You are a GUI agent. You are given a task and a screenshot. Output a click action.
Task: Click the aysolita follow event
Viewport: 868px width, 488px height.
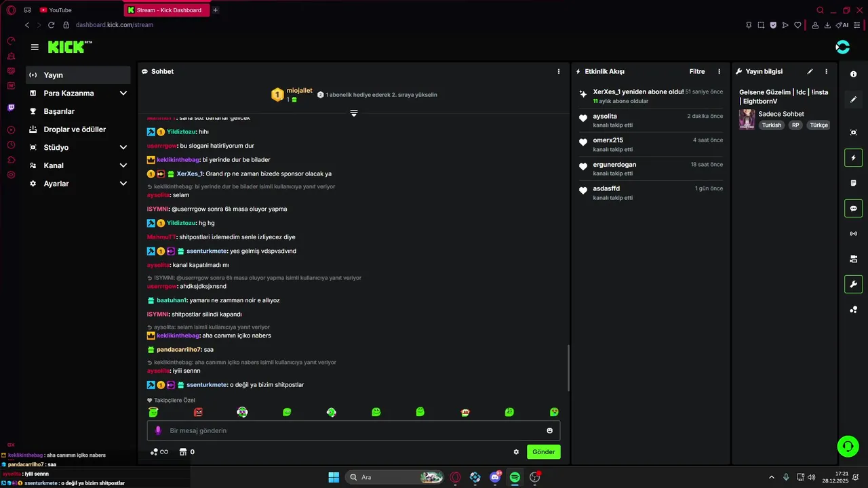649,121
